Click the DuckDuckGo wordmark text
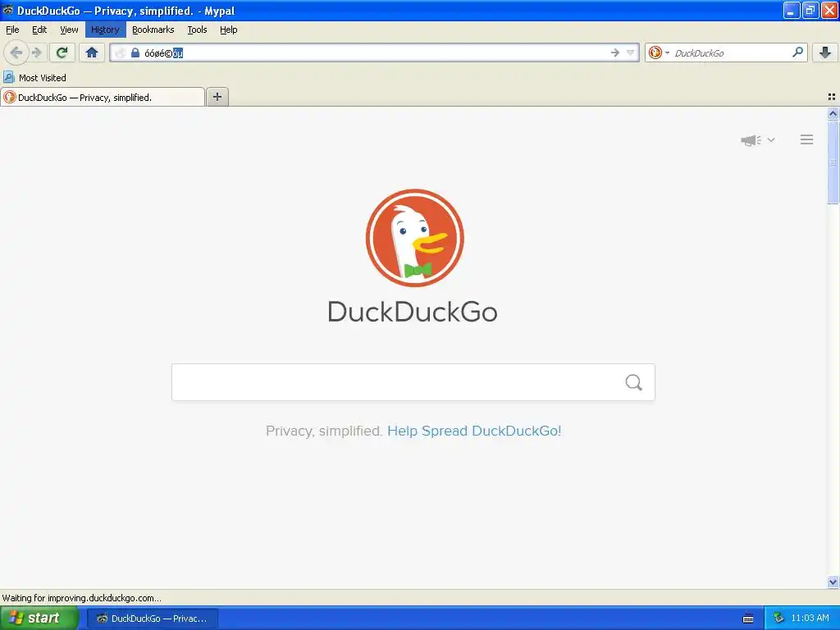This screenshot has width=840, height=630. (413, 311)
